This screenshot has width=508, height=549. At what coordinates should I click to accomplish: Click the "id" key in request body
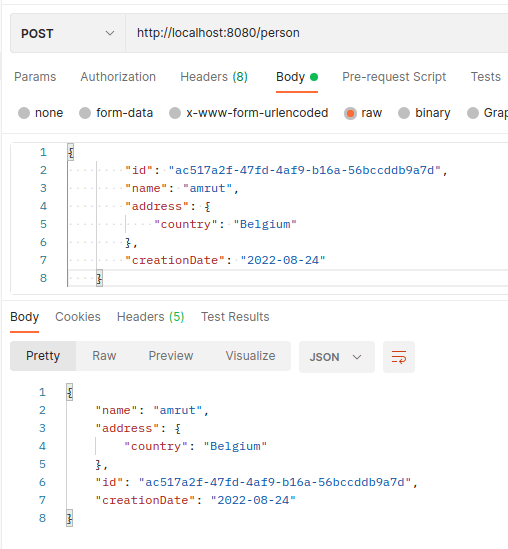pos(139,170)
